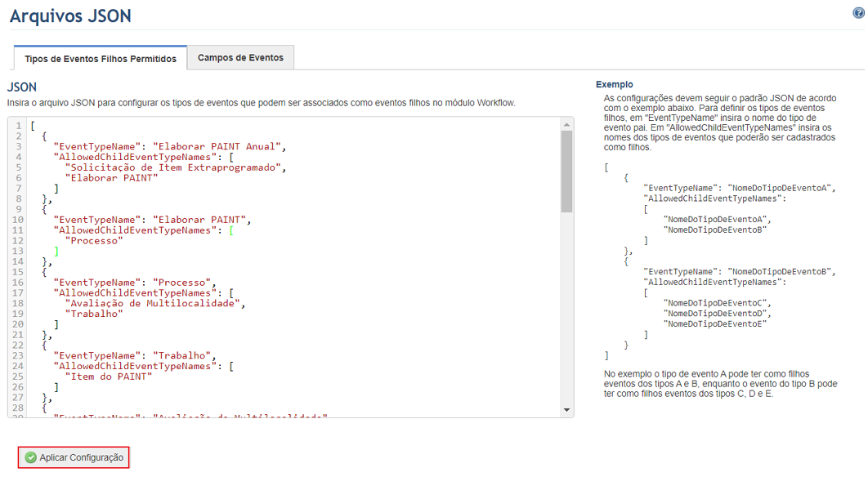Click the JSON editor scrollbar down arrow
This screenshot has height=477, width=868.
(x=566, y=410)
